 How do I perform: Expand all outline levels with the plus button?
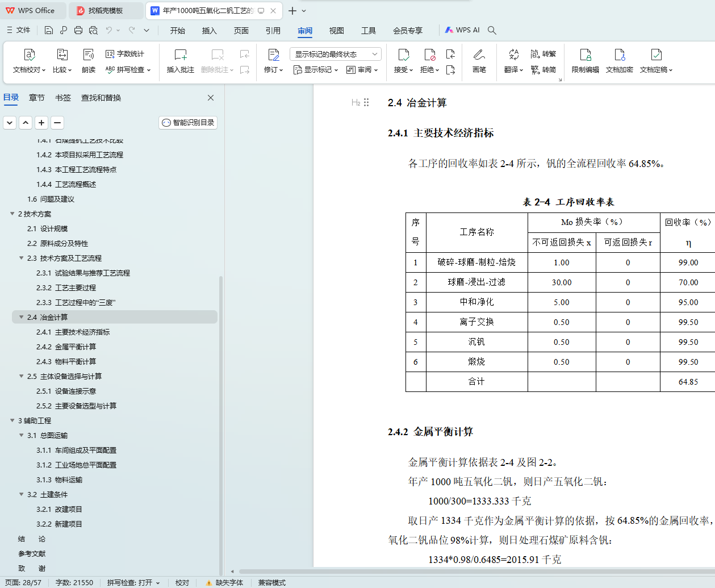(x=41, y=122)
